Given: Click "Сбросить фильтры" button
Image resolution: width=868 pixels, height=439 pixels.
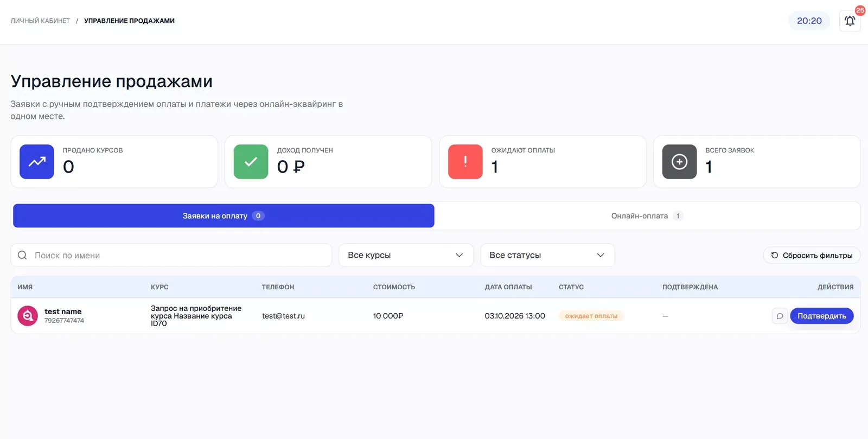Looking at the screenshot, I should pyautogui.click(x=812, y=255).
